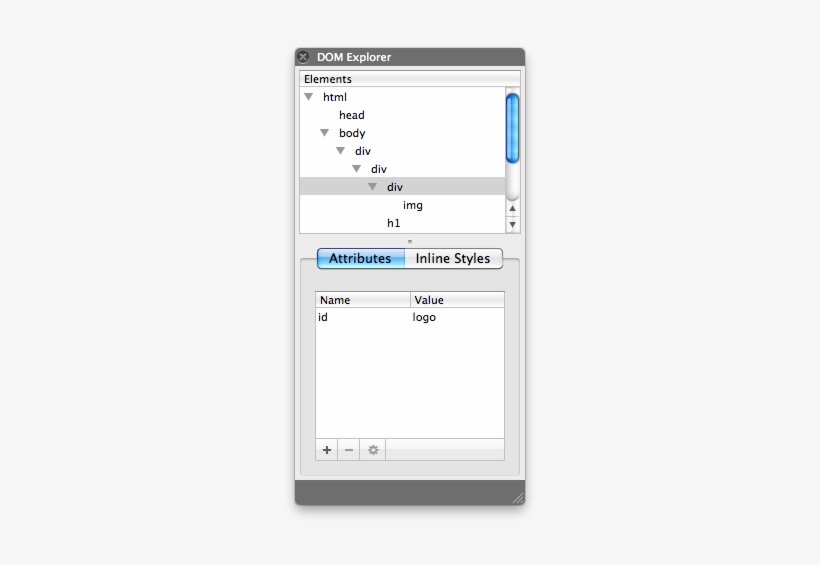820x565 pixels.
Task: Collapse the html tree node
Action: (x=309, y=97)
